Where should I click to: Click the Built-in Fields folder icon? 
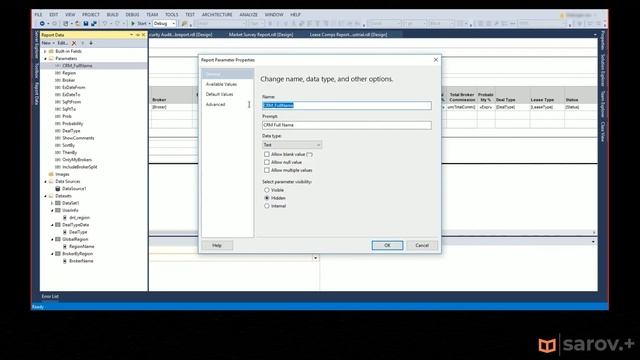click(51, 51)
